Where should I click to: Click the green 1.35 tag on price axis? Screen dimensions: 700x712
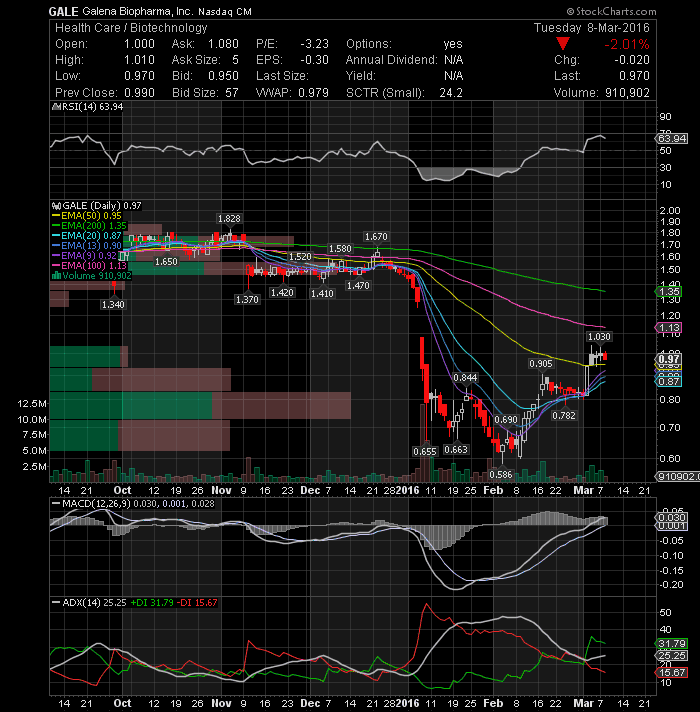coord(669,292)
